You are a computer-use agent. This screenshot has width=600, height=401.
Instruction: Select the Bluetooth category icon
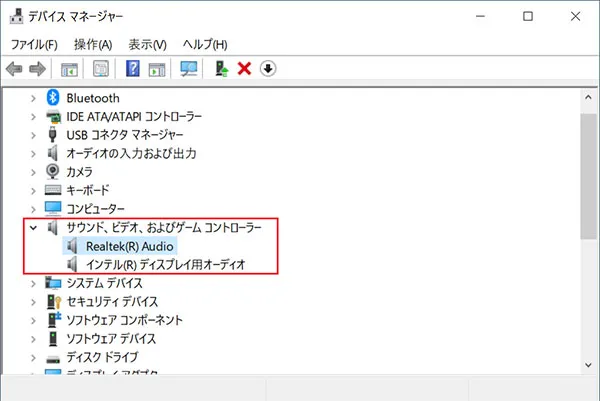click(x=53, y=98)
